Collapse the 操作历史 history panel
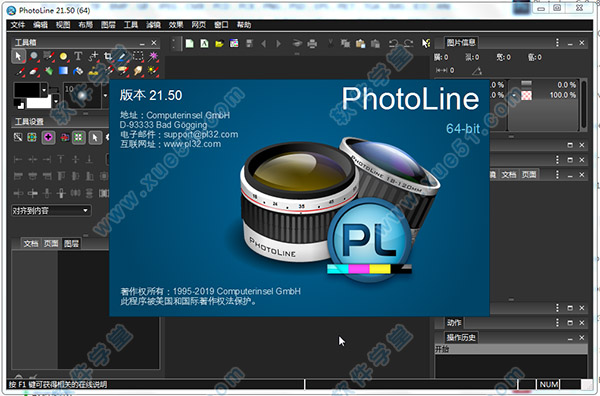600x396 pixels. coord(570,338)
